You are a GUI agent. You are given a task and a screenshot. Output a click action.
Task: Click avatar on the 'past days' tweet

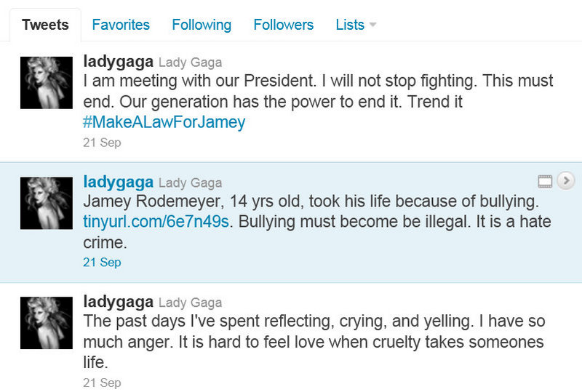pyautogui.click(x=46, y=323)
